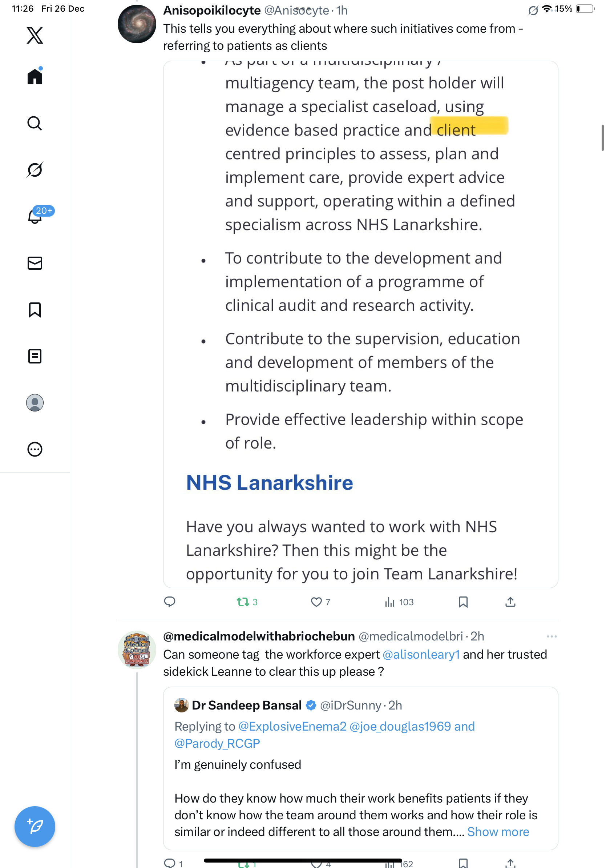Open the X logo home
The width and height of the screenshot is (606, 868).
(35, 36)
